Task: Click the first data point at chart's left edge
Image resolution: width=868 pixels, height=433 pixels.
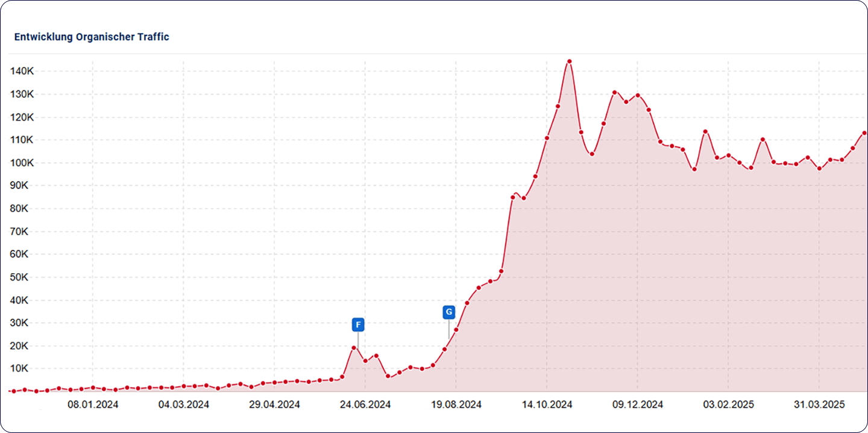Action: coord(13,391)
